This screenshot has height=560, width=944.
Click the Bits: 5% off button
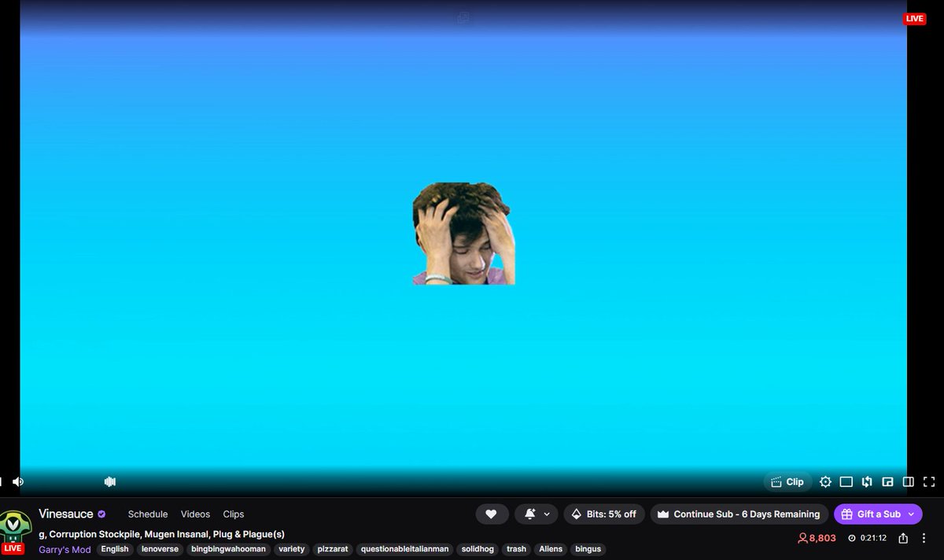604,514
